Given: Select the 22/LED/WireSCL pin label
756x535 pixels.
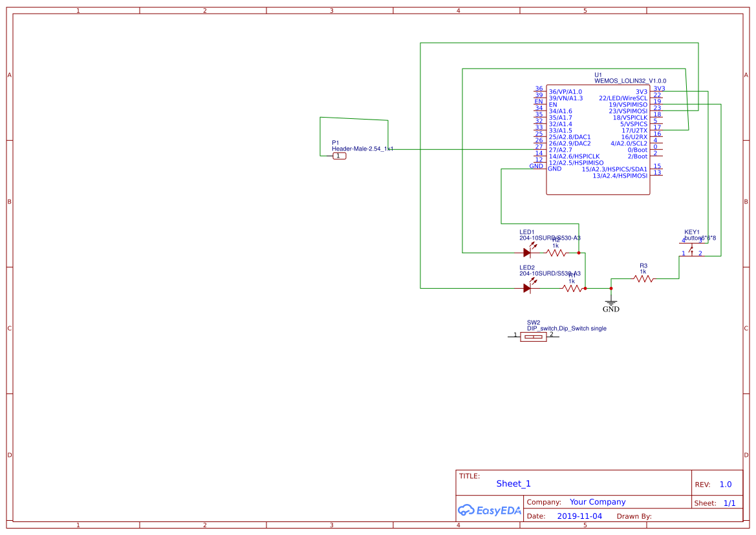Looking at the screenshot, I should [623, 98].
